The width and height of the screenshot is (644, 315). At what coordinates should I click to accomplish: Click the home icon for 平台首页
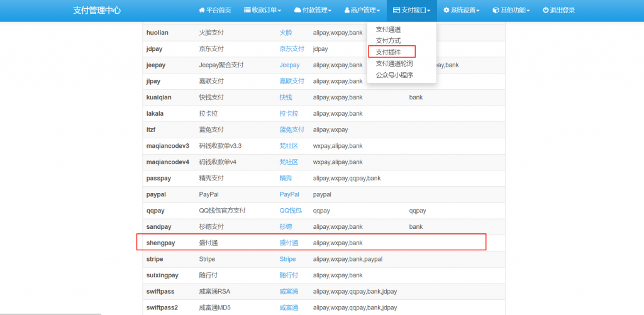pyautogui.click(x=201, y=11)
